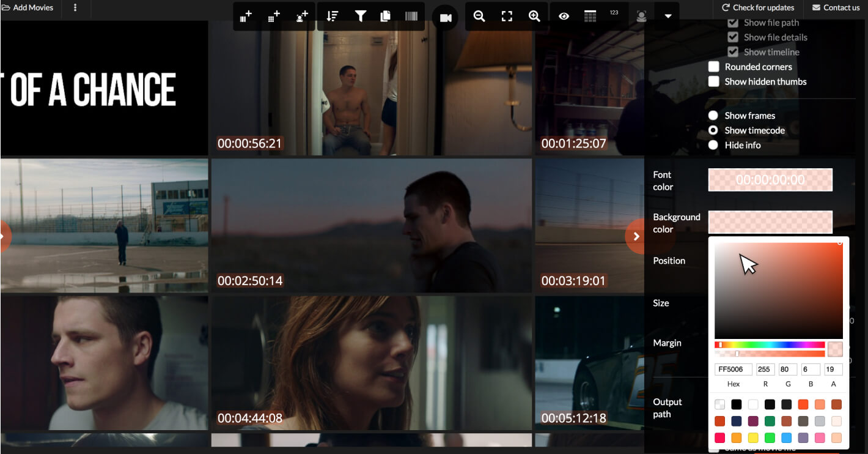This screenshot has height=454, width=868.
Task: Click the alpha transparency slider
Action: click(770, 354)
